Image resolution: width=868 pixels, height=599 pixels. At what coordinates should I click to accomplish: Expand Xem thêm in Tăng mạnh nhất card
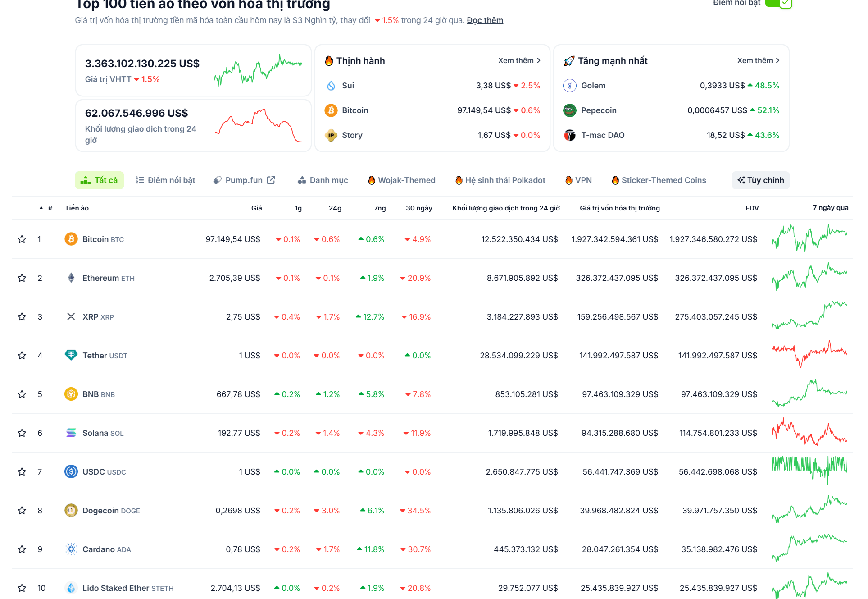click(758, 60)
